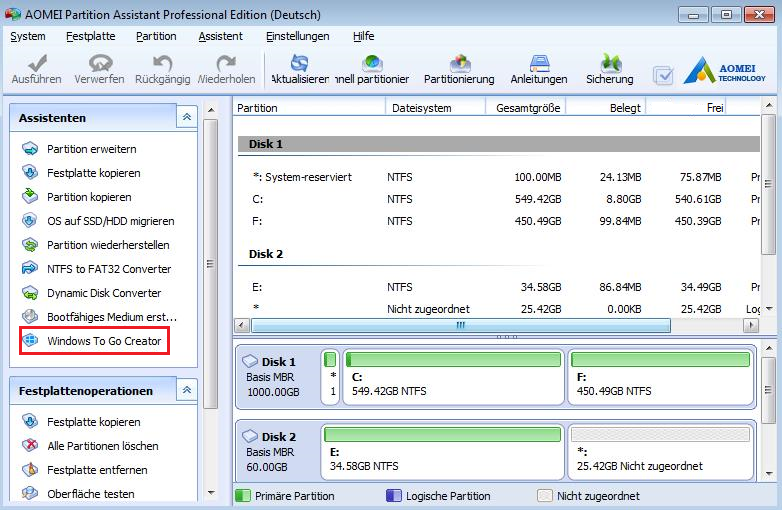Click the checkmark icon beside the AOMEI logo
Screen dimensions: 782x510
[663, 75]
